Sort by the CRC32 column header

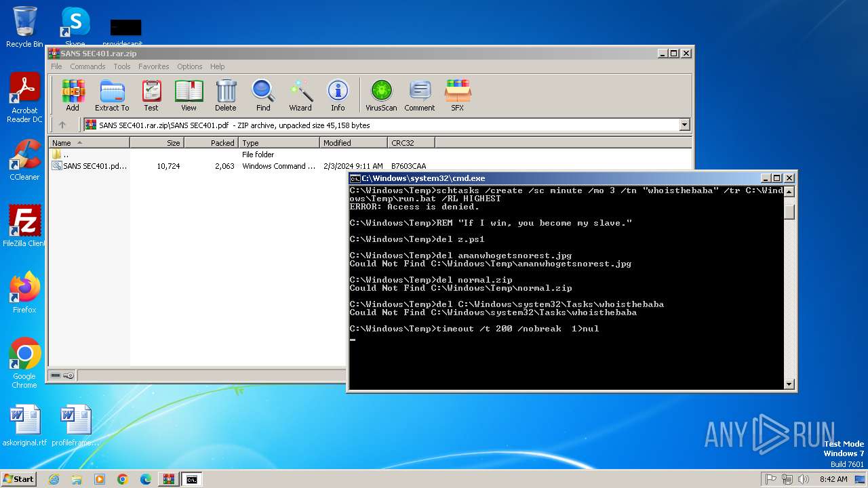pos(411,143)
